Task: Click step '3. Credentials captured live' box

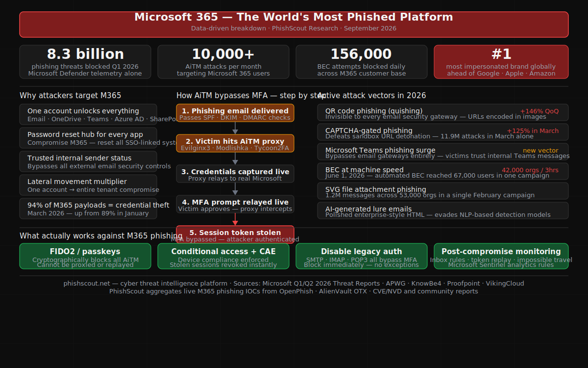Action: pos(235,174)
